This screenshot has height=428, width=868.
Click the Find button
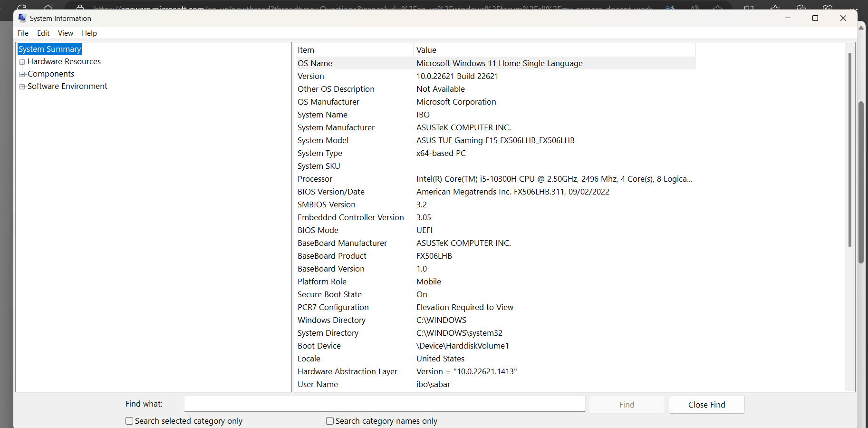pos(627,405)
